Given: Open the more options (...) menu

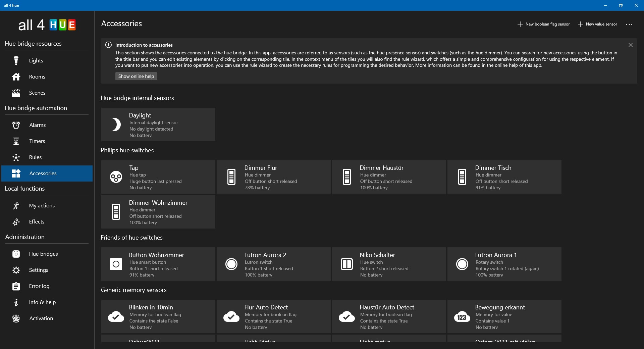Looking at the screenshot, I should (630, 24).
